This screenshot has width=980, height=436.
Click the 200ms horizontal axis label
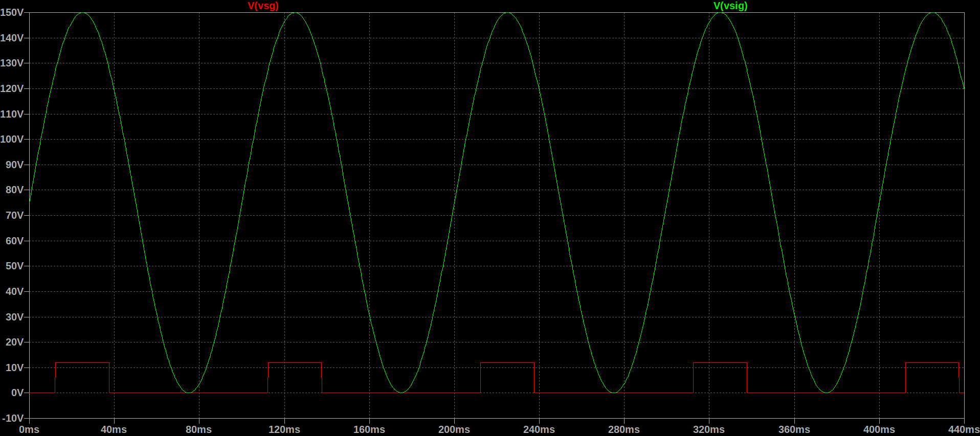tap(454, 429)
